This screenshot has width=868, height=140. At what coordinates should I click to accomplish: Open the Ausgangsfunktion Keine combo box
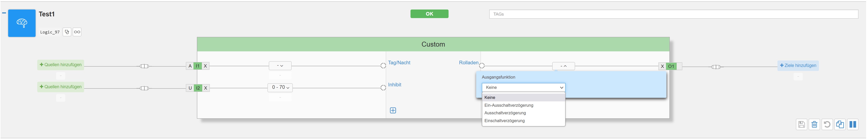coord(523,87)
